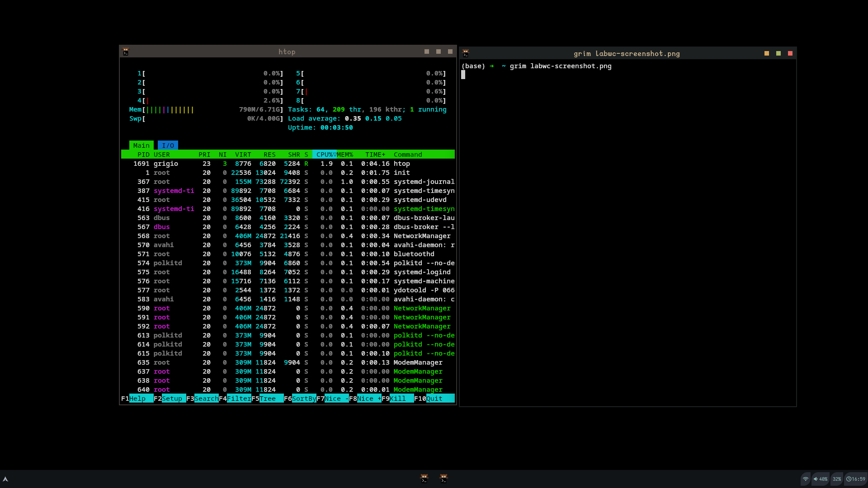Click the Wi-Fi network tray icon
This screenshot has width=868, height=488.
806,479
